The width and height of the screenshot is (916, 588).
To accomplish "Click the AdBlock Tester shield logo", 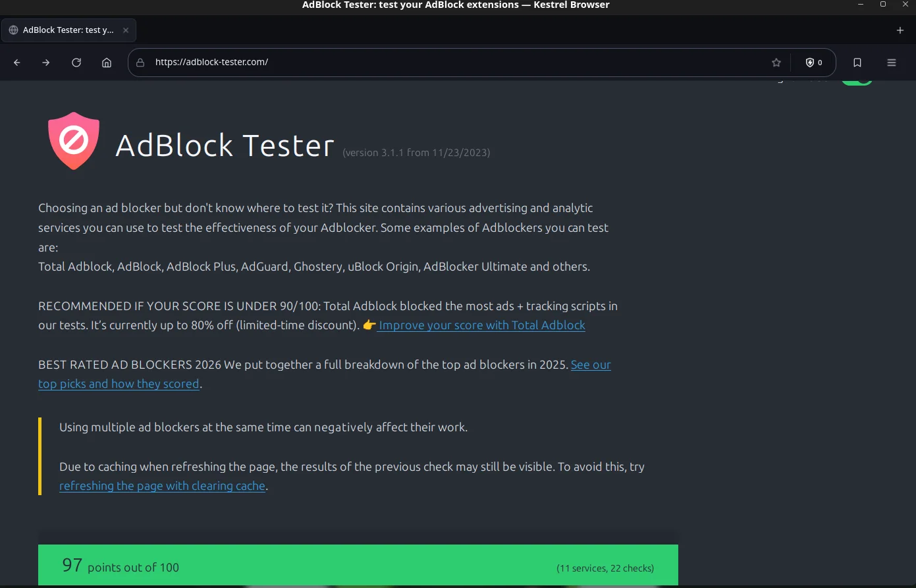I will [x=74, y=141].
